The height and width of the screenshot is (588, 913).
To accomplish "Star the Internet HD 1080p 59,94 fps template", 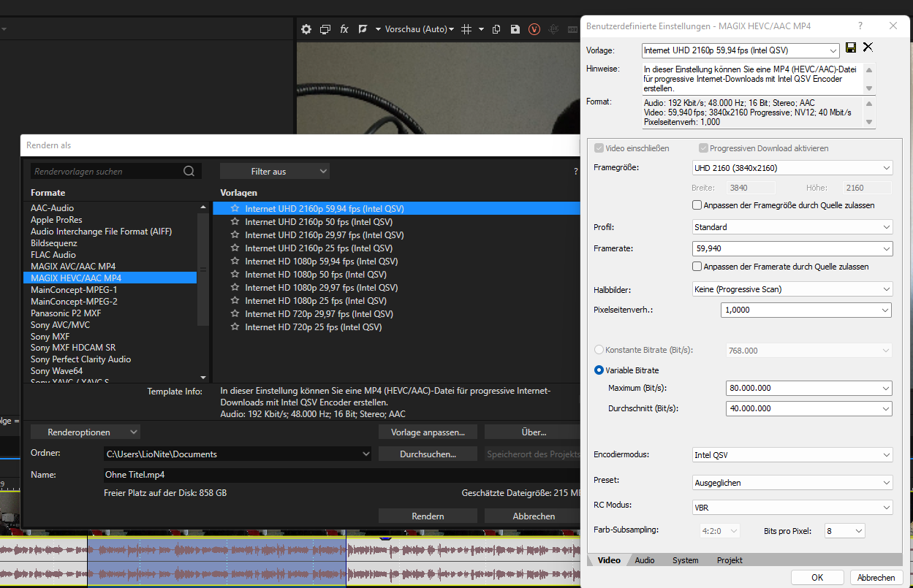I will [x=235, y=261].
